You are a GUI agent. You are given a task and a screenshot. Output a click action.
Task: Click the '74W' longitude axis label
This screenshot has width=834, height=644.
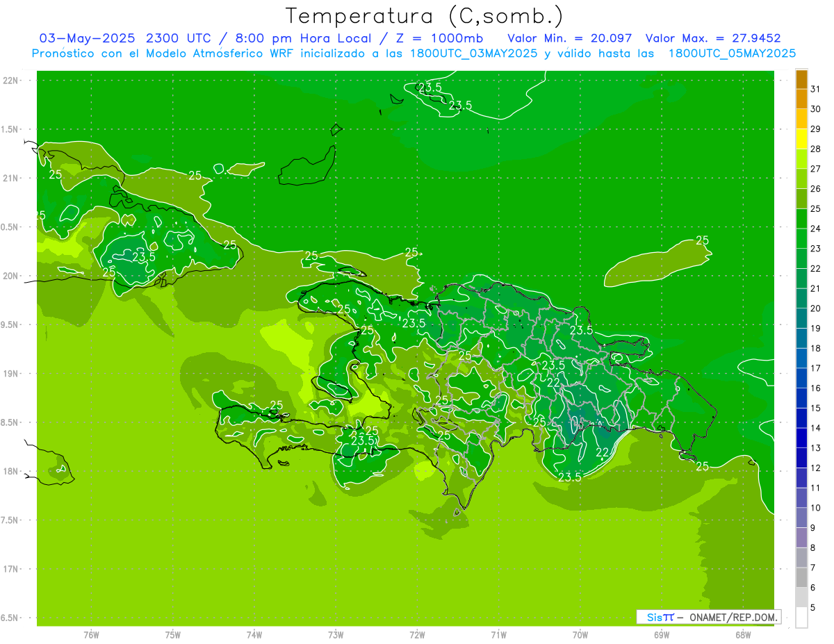(254, 635)
